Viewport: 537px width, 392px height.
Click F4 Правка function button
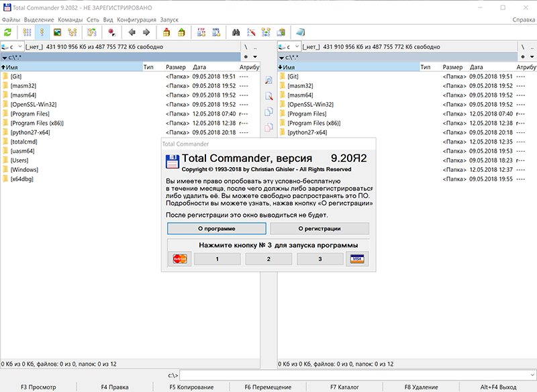(x=115, y=387)
